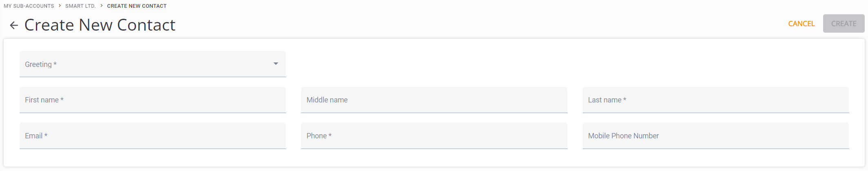The width and height of the screenshot is (868, 171).
Task: Focus the Email input field
Action: [x=152, y=136]
